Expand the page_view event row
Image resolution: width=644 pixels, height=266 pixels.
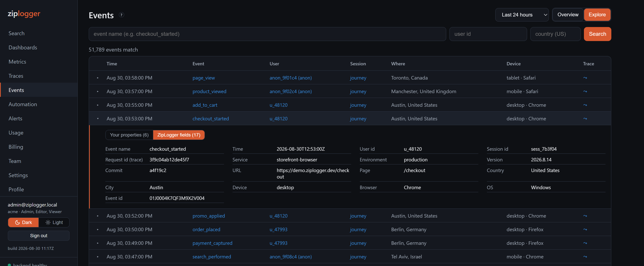(x=98, y=78)
